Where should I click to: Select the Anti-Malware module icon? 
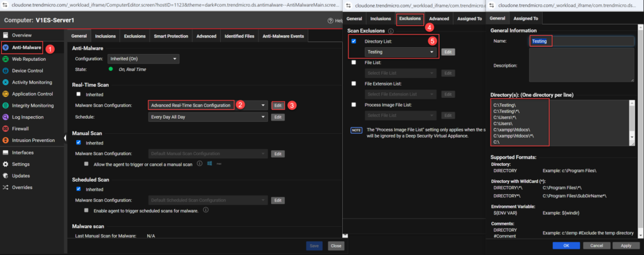coord(6,48)
